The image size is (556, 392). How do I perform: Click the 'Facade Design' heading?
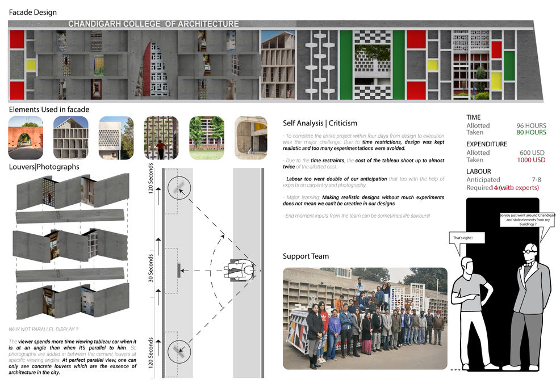tap(32, 12)
